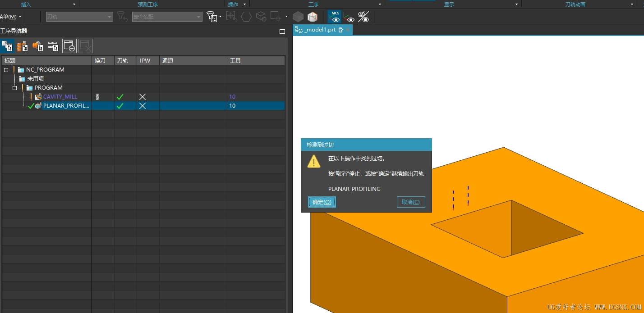Click the 工具 column header

coord(256,60)
